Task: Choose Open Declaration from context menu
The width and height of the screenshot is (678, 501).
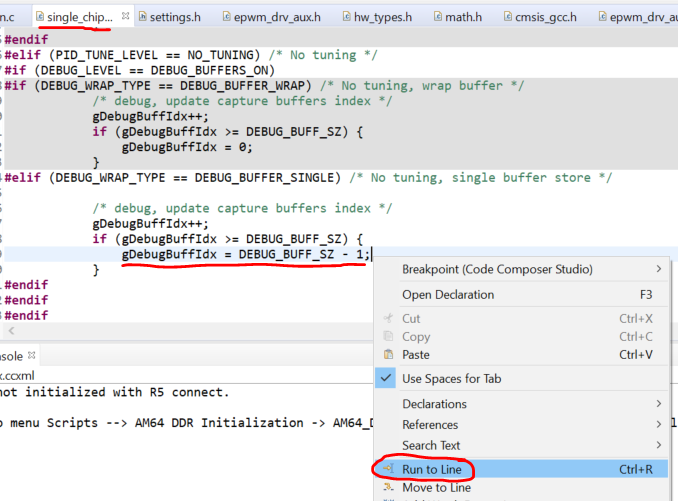Action: coord(447,295)
